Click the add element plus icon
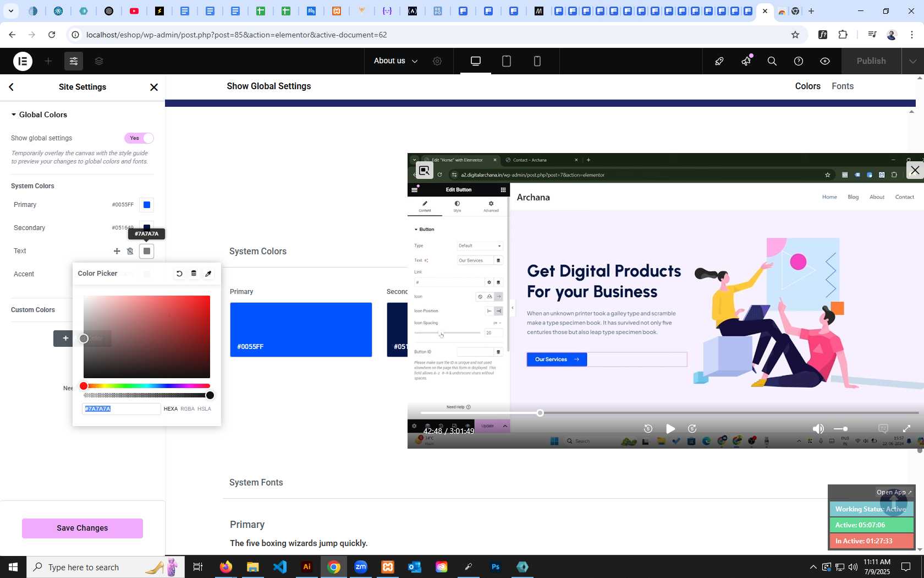The image size is (924, 578). click(x=48, y=61)
